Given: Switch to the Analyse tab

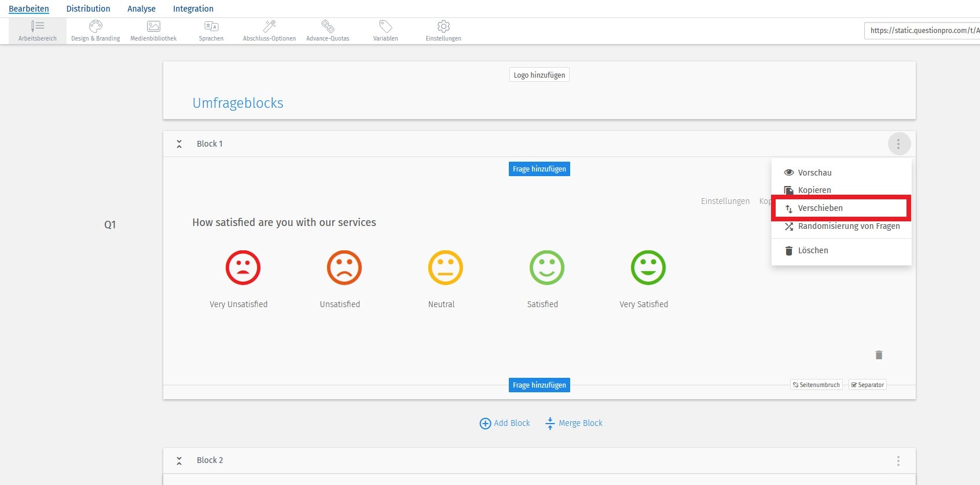Looking at the screenshot, I should (141, 9).
